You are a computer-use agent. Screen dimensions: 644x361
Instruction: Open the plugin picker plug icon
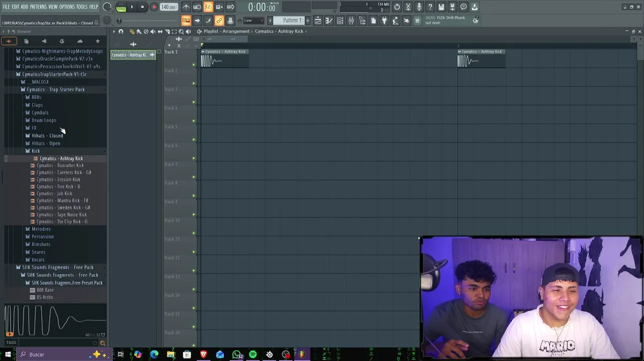[x=384, y=21]
